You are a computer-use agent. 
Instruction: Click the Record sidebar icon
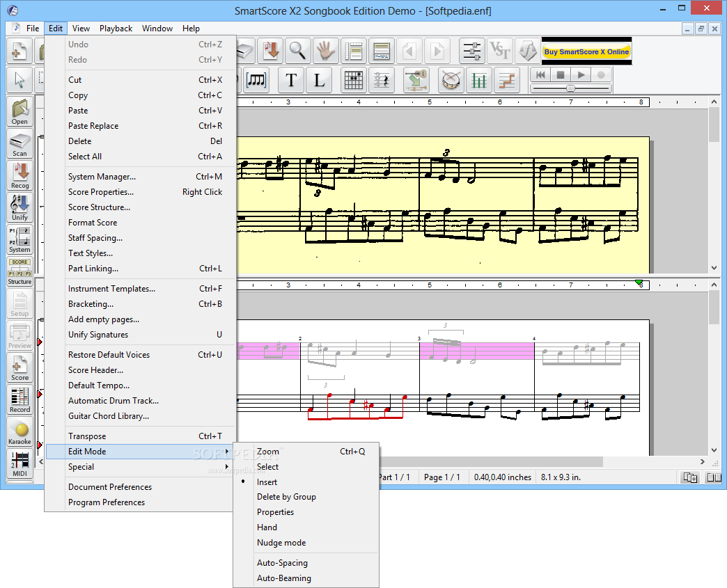click(20, 399)
